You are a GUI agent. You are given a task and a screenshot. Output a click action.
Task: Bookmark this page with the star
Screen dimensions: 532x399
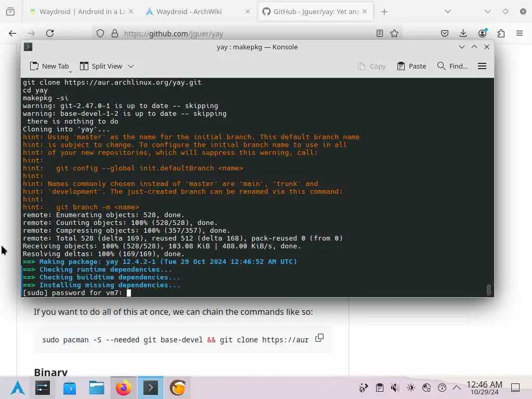[x=394, y=33]
